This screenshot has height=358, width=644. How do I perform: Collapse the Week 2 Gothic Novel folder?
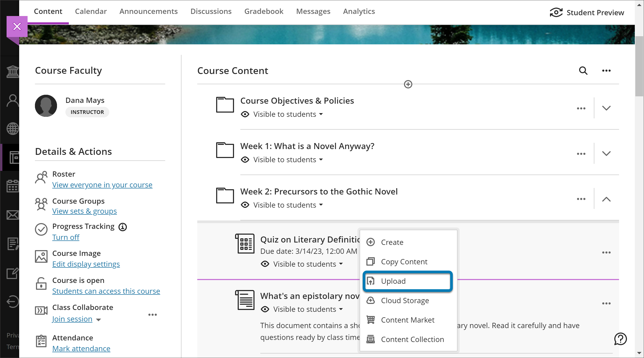pyautogui.click(x=606, y=199)
